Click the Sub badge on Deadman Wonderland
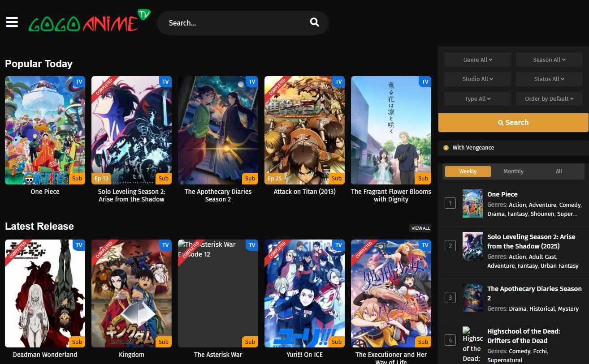589x364 pixels. tap(77, 342)
